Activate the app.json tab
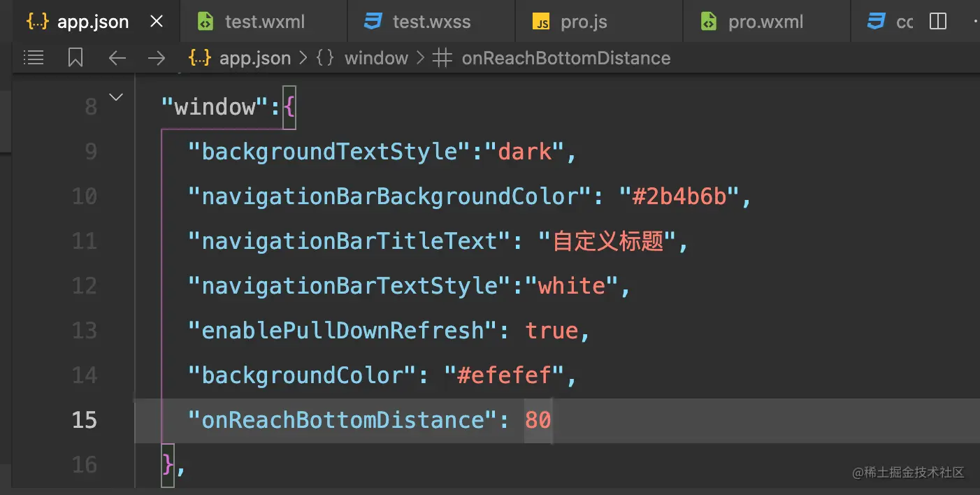 96,22
